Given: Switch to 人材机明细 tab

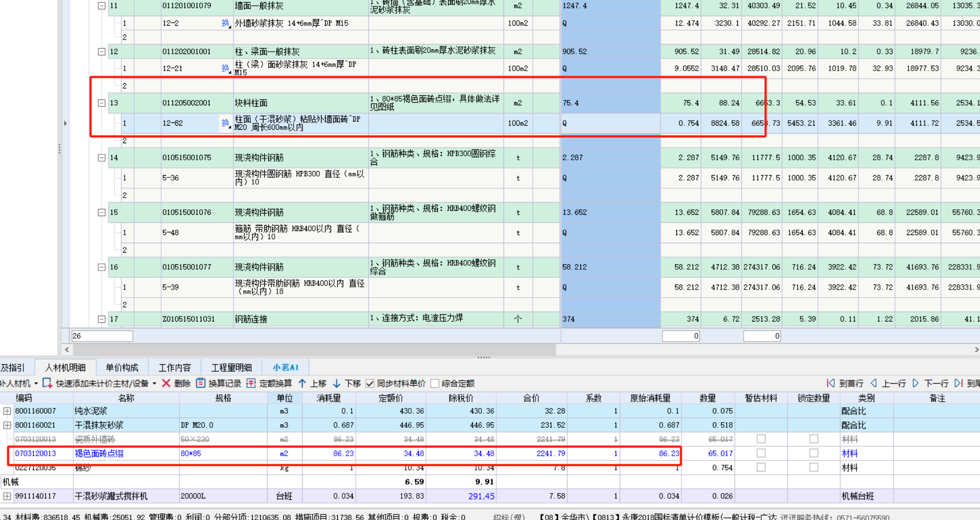Looking at the screenshot, I should [65, 367].
